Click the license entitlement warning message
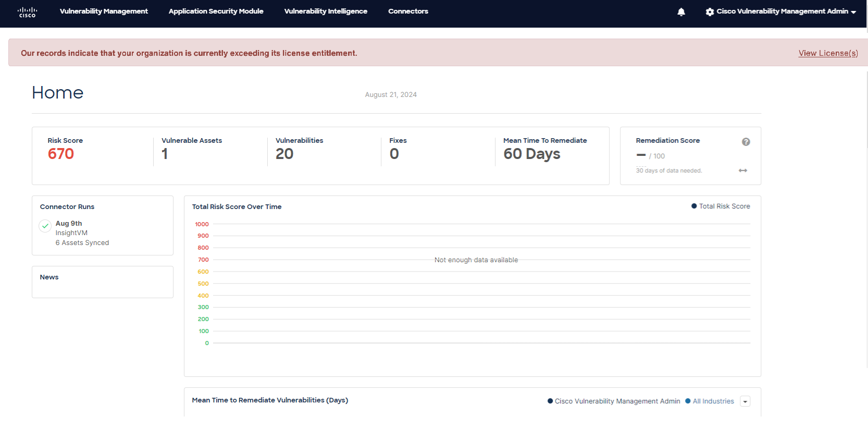 point(189,53)
